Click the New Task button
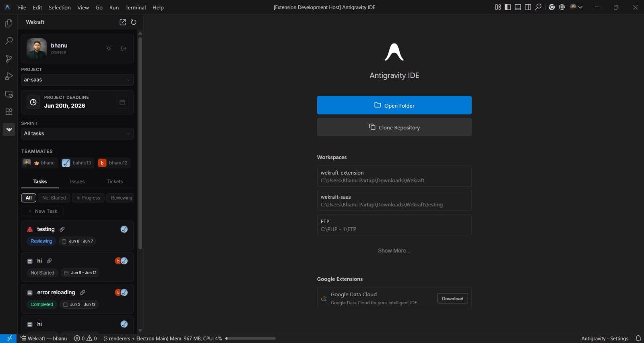 pyautogui.click(x=42, y=211)
